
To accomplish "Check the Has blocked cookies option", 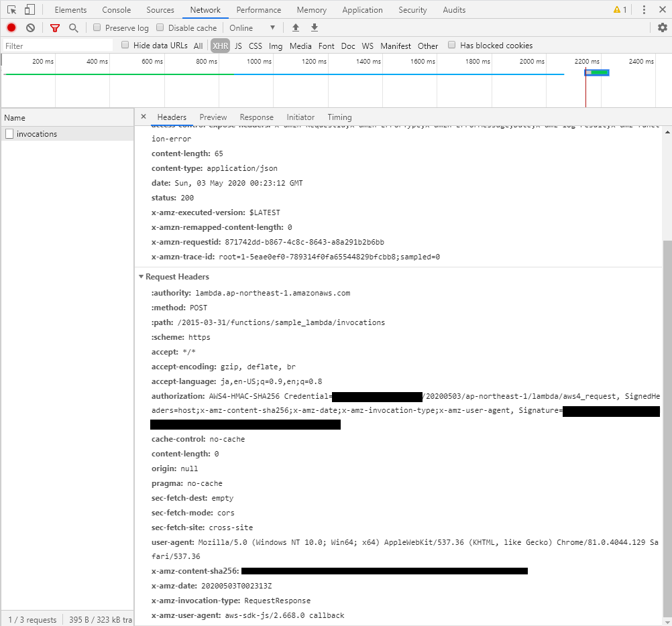I will pyautogui.click(x=452, y=45).
